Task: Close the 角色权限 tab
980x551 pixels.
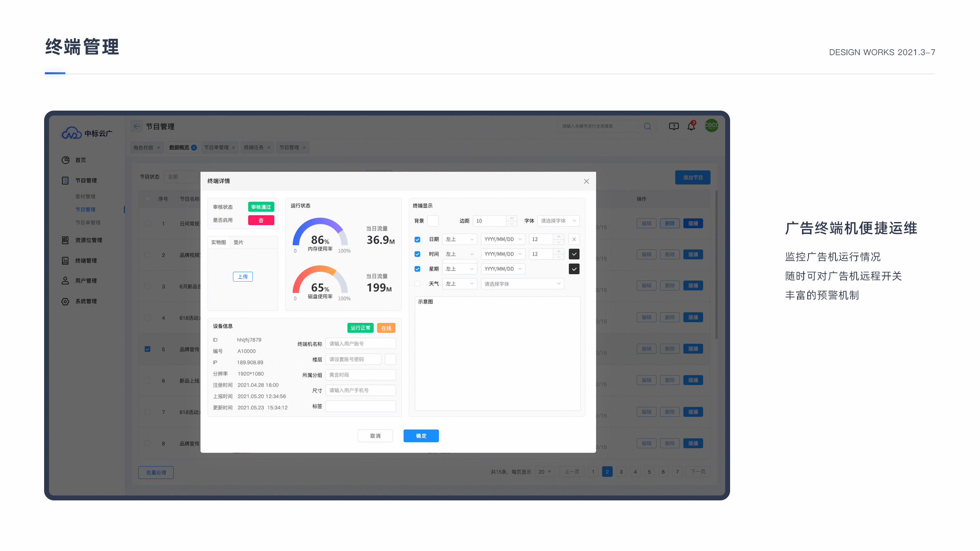Action: [x=159, y=148]
